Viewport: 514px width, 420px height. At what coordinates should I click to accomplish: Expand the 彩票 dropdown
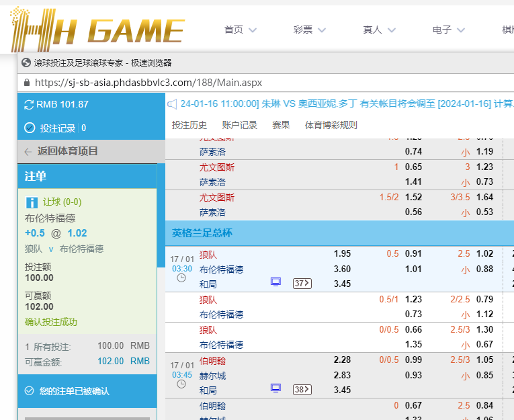(x=322, y=30)
